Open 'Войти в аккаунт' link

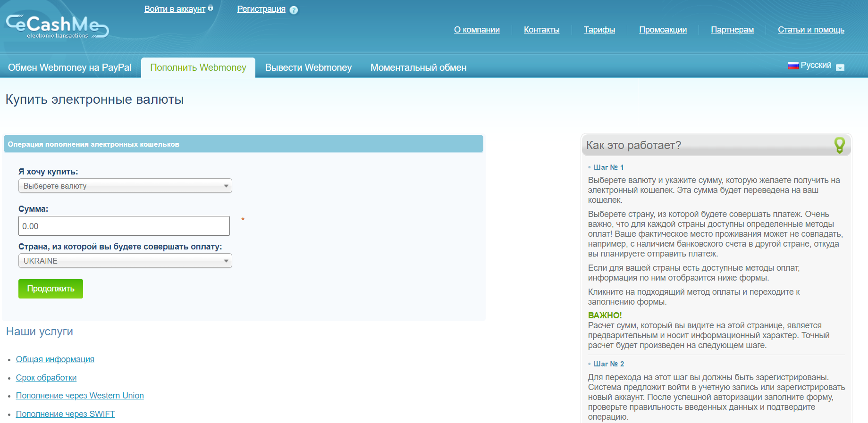[175, 9]
